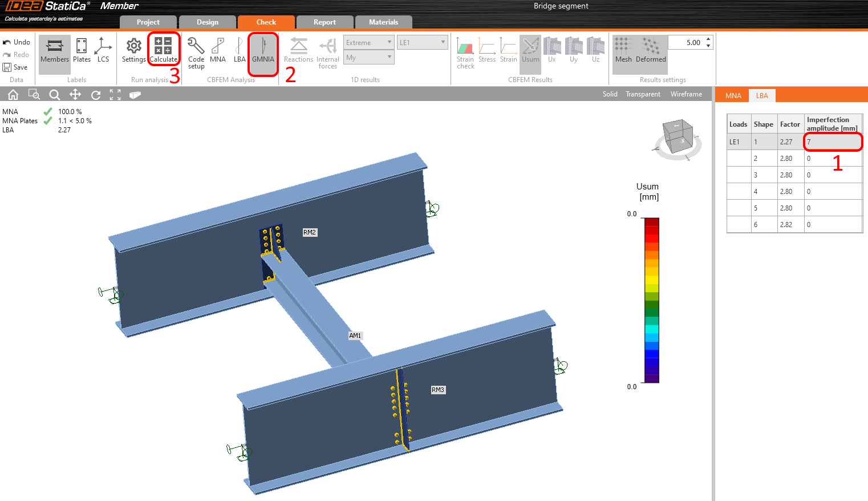Viewport: 868px width, 501px height.
Task: Click the Calculate icon
Action: point(164,50)
